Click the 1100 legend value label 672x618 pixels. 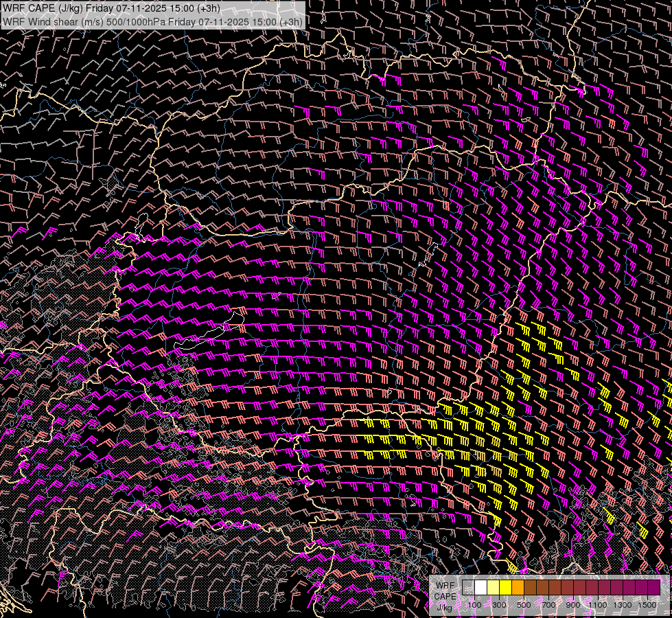point(598,605)
